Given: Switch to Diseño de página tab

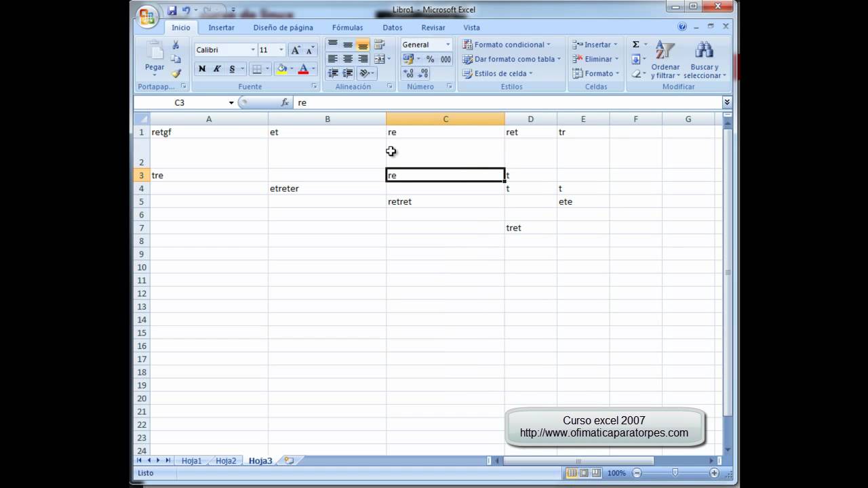Looking at the screenshot, I should pyautogui.click(x=283, y=28).
